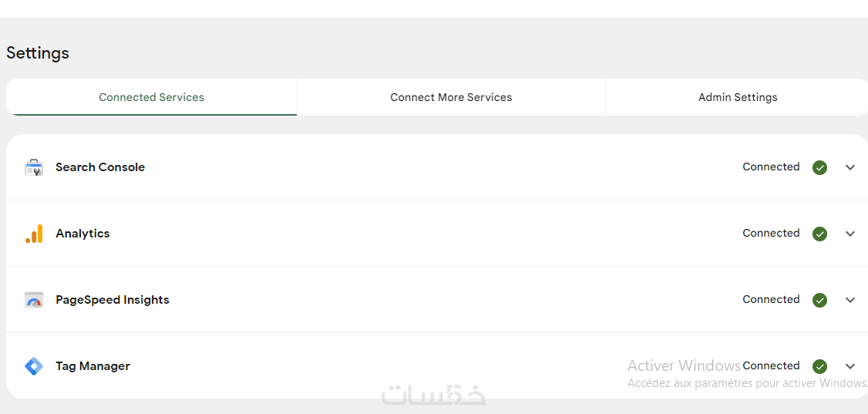This screenshot has height=414, width=868.
Task: Select the Analytics service name
Action: (x=82, y=234)
